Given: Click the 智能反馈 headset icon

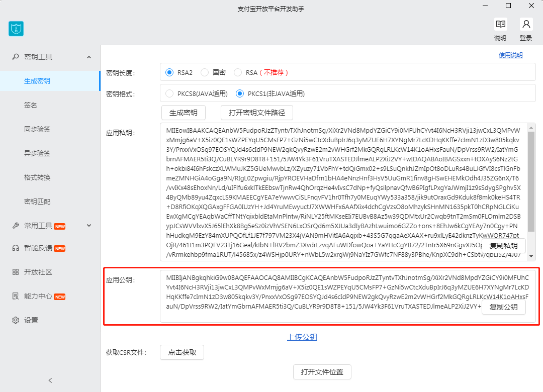Looking at the screenshot, I should [16, 248].
